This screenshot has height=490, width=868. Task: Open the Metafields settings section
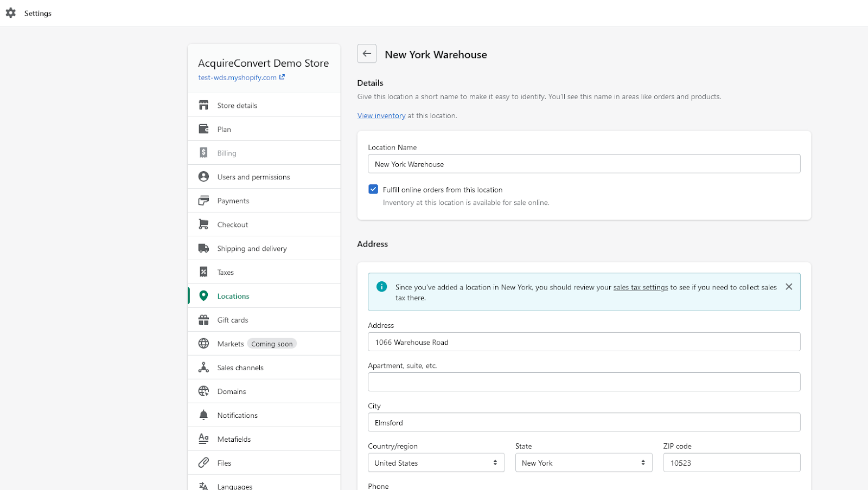coord(234,439)
